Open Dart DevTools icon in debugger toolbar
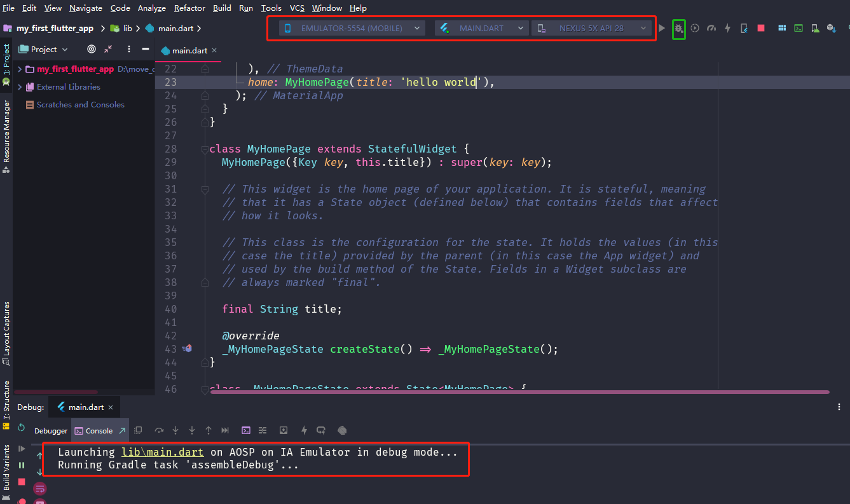Screen dimensions: 850x504 pyautogui.click(x=342, y=430)
